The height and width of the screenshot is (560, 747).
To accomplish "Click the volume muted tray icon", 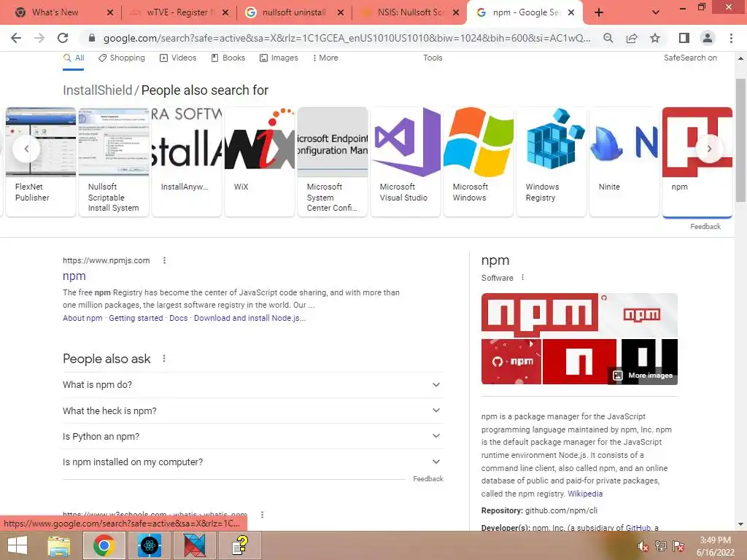I will coord(643,546).
